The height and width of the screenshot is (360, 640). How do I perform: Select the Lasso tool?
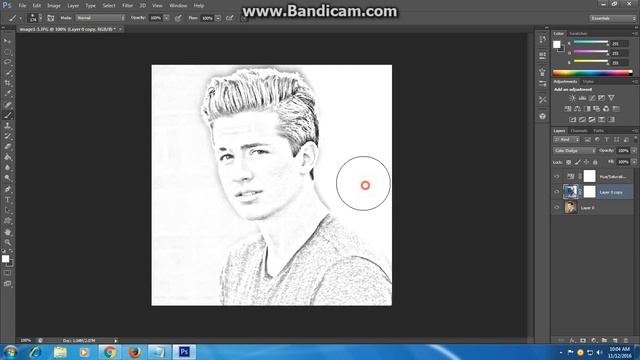(x=7, y=62)
